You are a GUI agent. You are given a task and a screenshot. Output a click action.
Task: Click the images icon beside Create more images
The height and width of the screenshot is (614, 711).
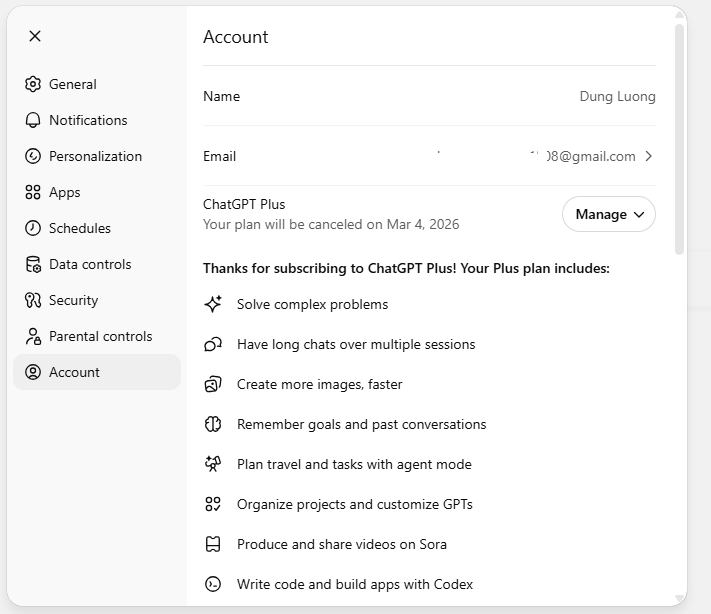tap(213, 384)
